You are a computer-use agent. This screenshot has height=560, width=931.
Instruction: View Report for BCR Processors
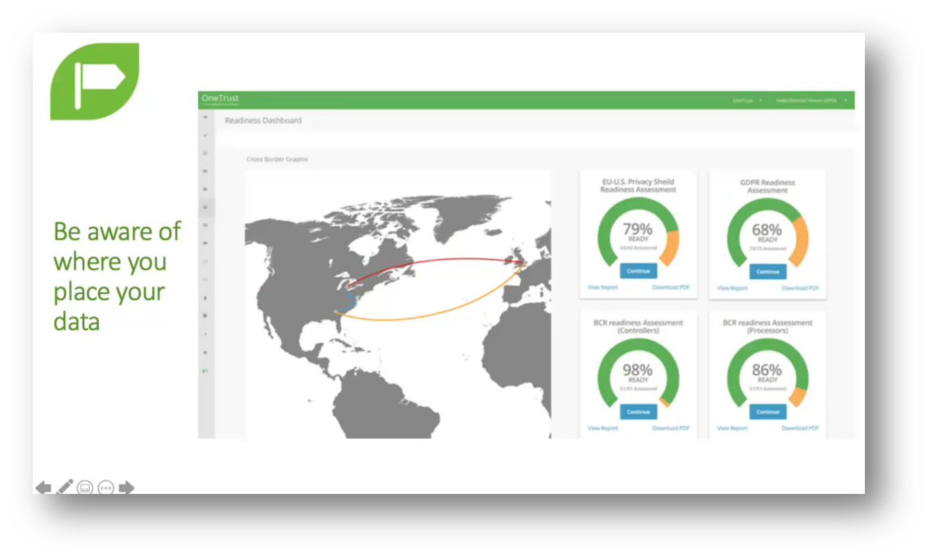point(732,428)
